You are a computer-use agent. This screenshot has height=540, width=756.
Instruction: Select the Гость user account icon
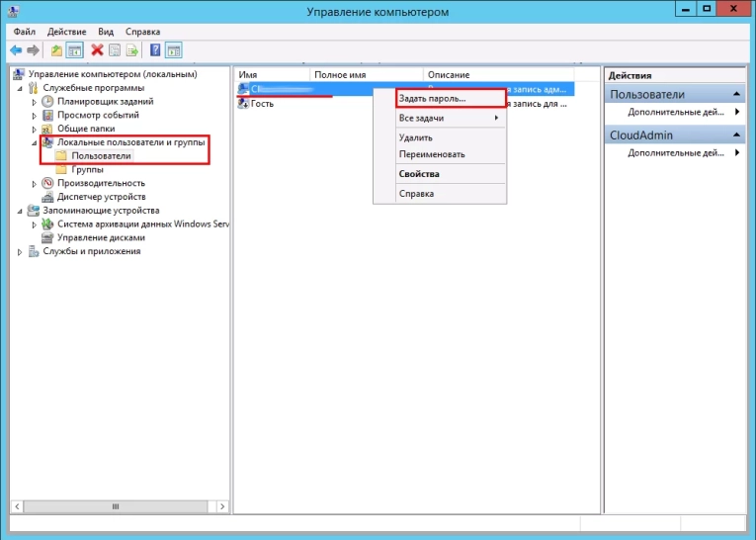pyautogui.click(x=243, y=104)
